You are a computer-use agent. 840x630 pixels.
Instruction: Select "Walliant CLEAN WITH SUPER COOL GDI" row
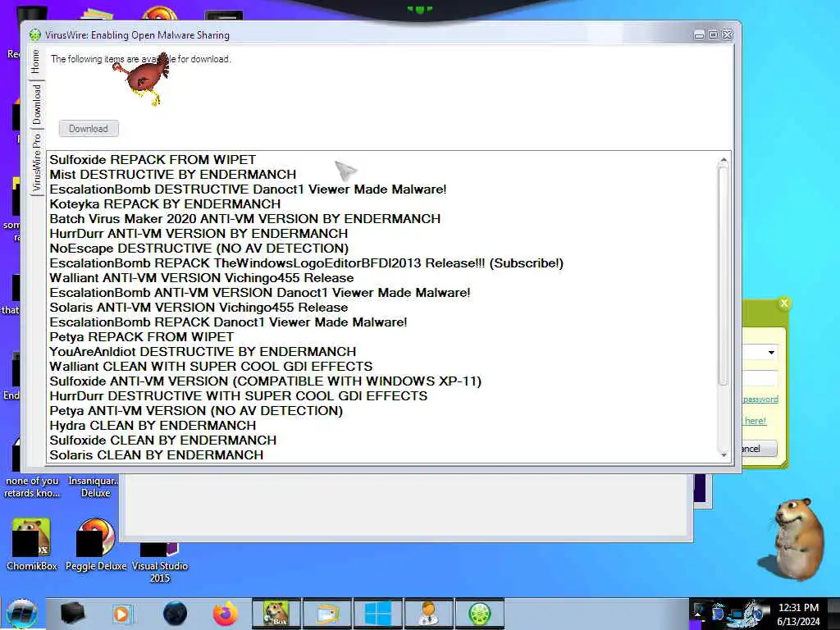382,367
